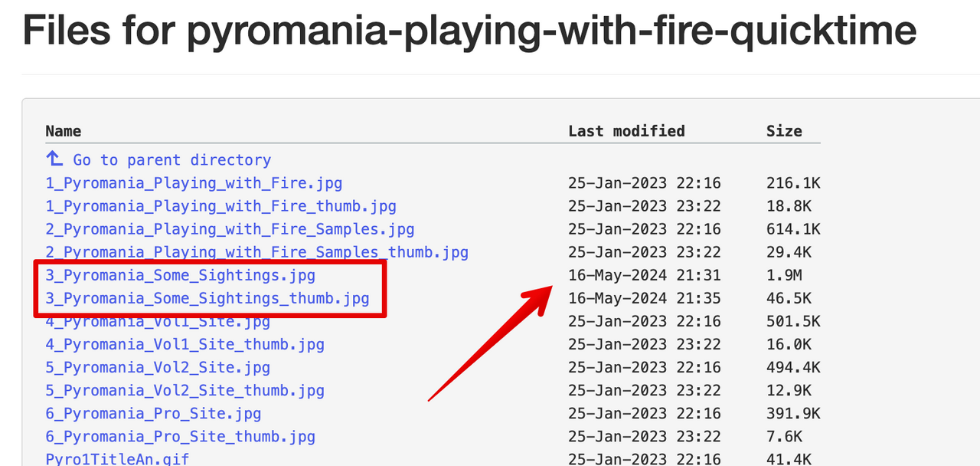980x466 pixels.
Task: Open 3_Pyromania_Some_Sightings_thumb.jpg file
Action: tap(207, 298)
